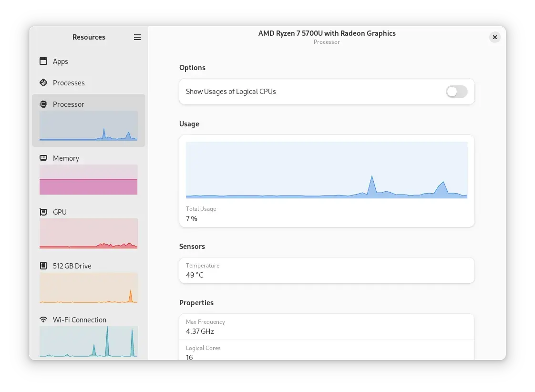
Task: Switch to the Memory view
Action: (x=66, y=158)
